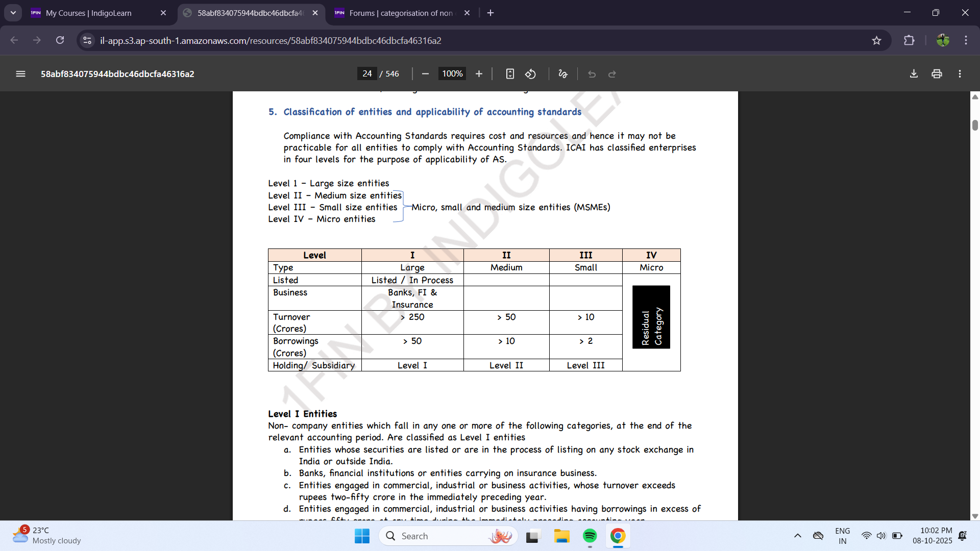Image resolution: width=980 pixels, height=551 pixels.
Task: Switch to Forums categorisation tab
Action: point(401,13)
